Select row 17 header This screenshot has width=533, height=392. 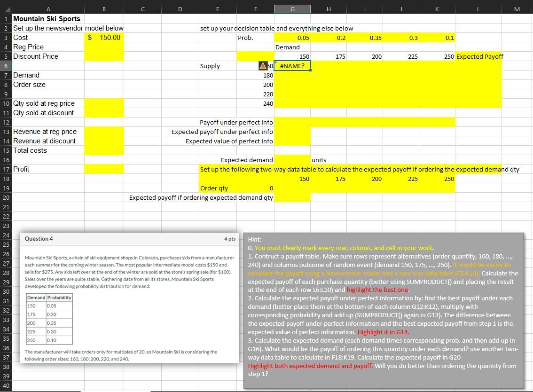[6, 169]
